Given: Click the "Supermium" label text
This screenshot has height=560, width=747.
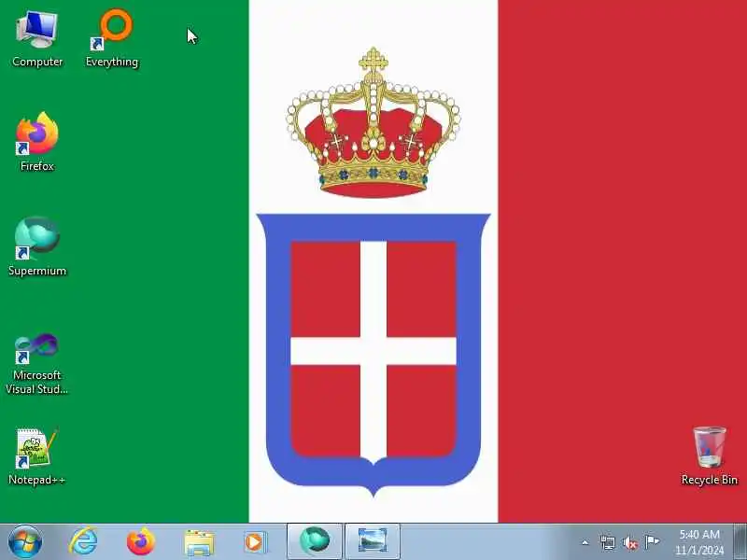Looking at the screenshot, I should (37, 271).
